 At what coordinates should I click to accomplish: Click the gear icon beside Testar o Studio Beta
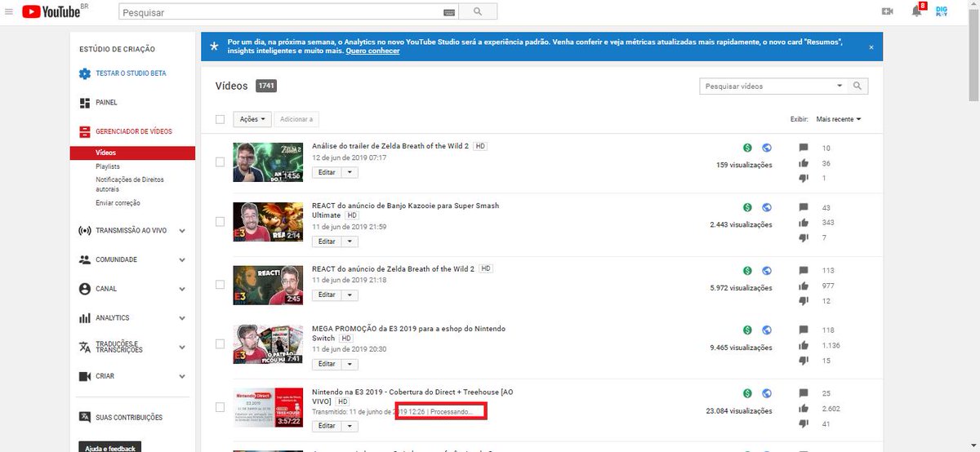pos(85,73)
